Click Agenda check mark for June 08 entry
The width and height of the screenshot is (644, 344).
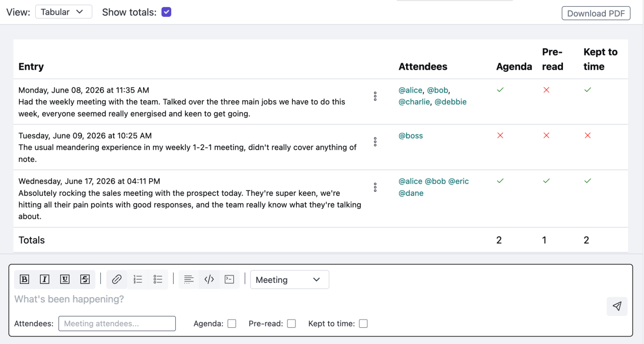point(500,90)
